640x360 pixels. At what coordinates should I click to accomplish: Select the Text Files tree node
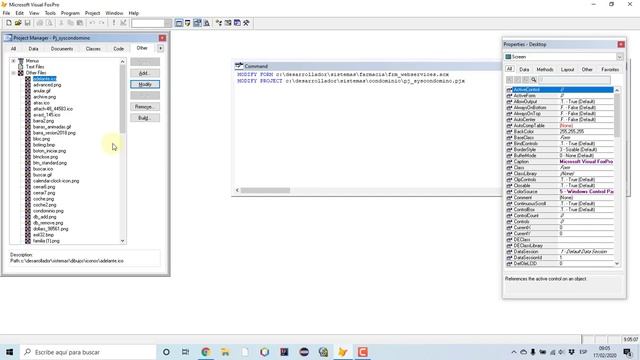click(35, 67)
